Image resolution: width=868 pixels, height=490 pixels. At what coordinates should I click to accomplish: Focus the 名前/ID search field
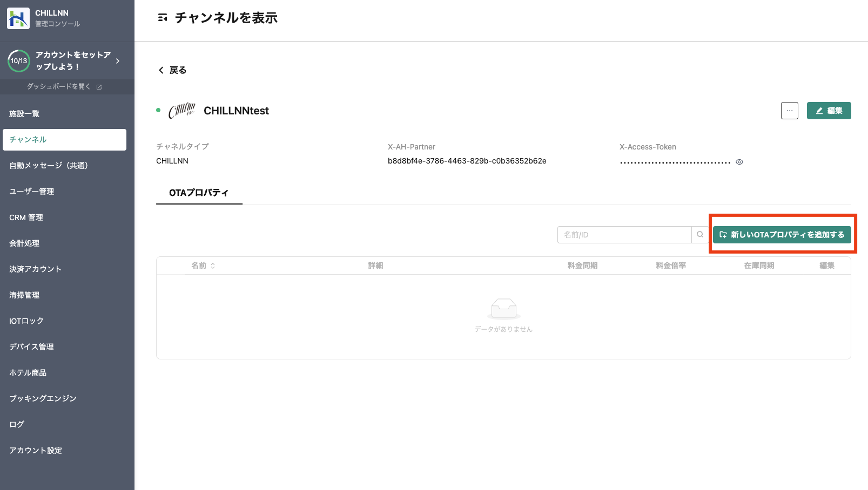(x=624, y=235)
